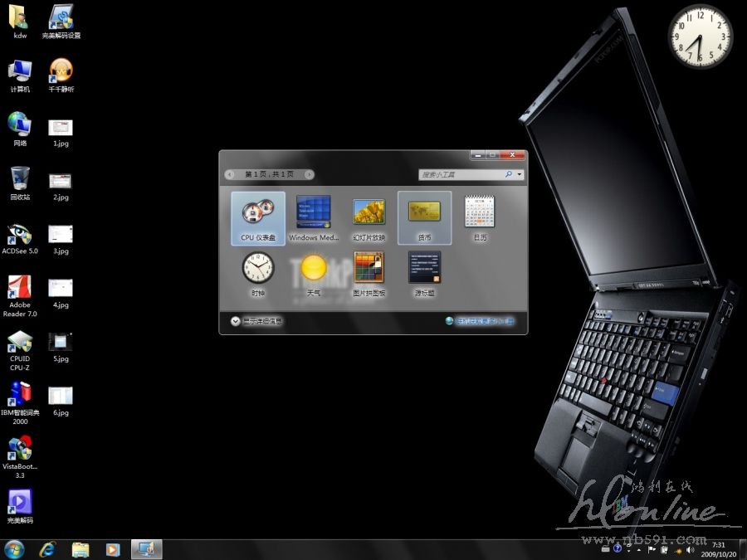This screenshot has height=560, width=747.
Task: Launch ACDSee 5.0 shortcut
Action: (20, 239)
